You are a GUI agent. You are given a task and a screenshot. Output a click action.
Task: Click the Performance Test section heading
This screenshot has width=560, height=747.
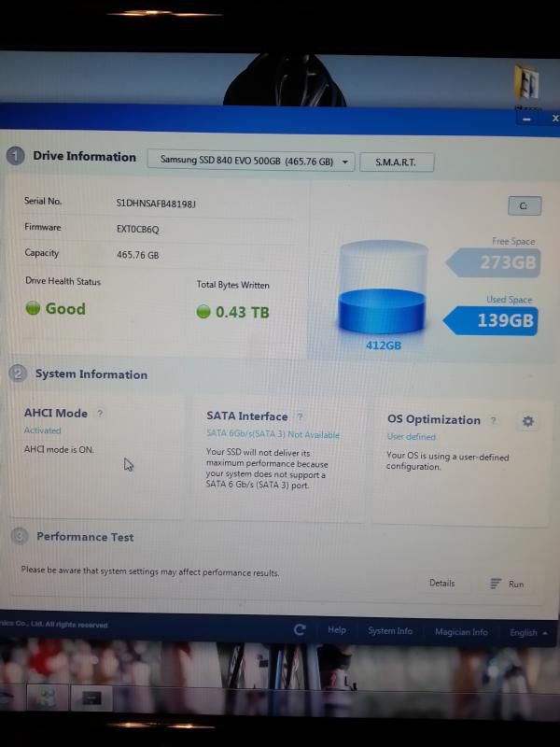tap(85, 537)
